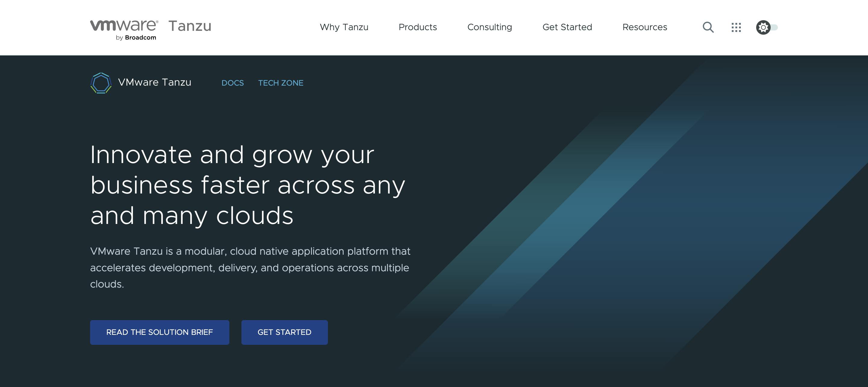Click the GET STARTED button
This screenshot has width=868, height=387.
coord(285,332)
